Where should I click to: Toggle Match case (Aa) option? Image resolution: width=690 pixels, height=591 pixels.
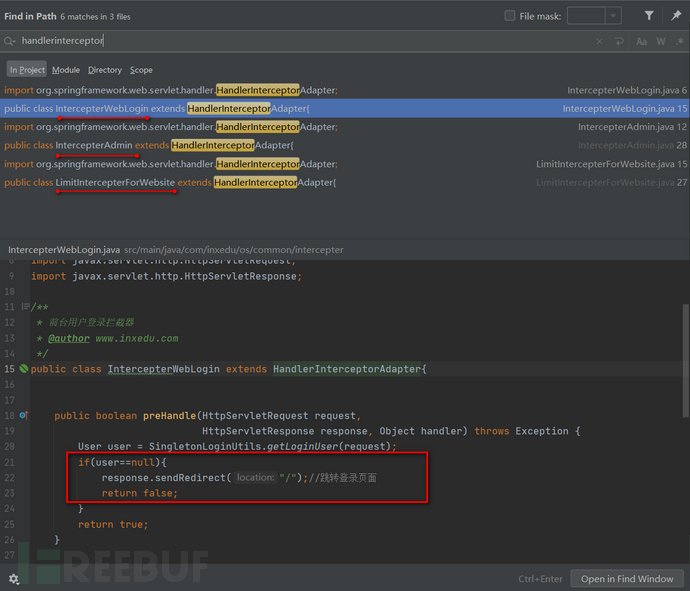tap(642, 42)
